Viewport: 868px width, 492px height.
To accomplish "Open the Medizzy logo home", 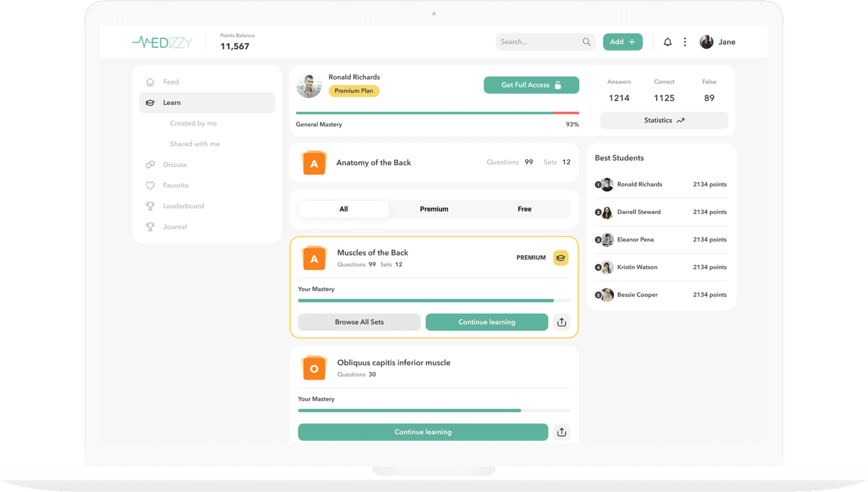I will pyautogui.click(x=162, y=42).
